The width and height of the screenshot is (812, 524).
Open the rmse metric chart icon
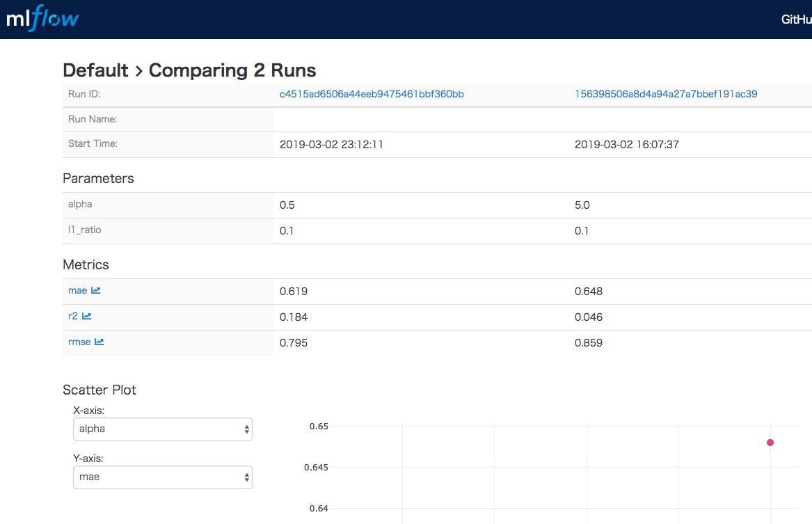[99, 342]
